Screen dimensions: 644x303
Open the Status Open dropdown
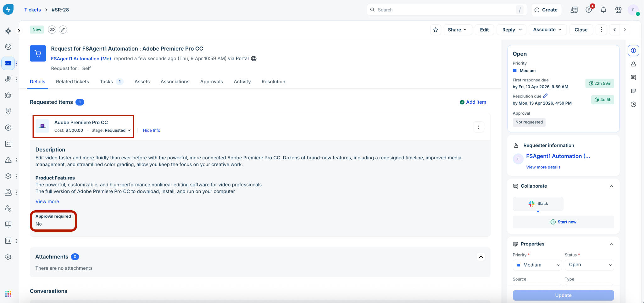pyautogui.click(x=589, y=265)
